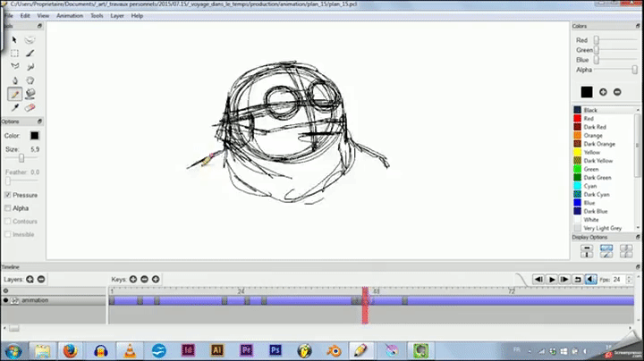
Task: Select the Move arrow tool
Action: click(14, 40)
